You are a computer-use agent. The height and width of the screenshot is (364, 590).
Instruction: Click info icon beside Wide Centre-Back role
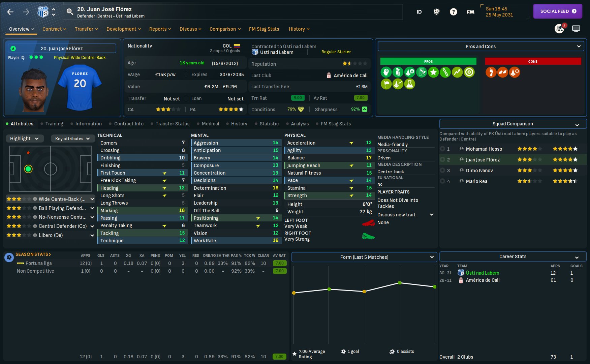tap(35, 199)
